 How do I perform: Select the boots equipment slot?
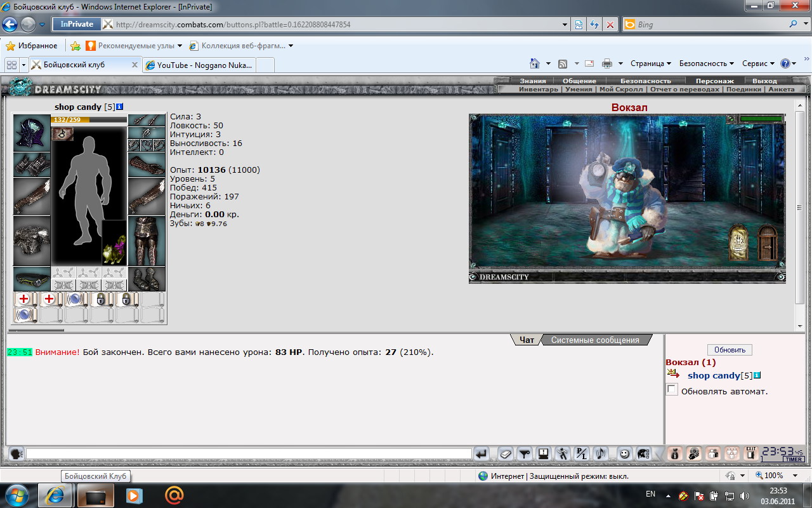pyautogui.click(x=147, y=279)
